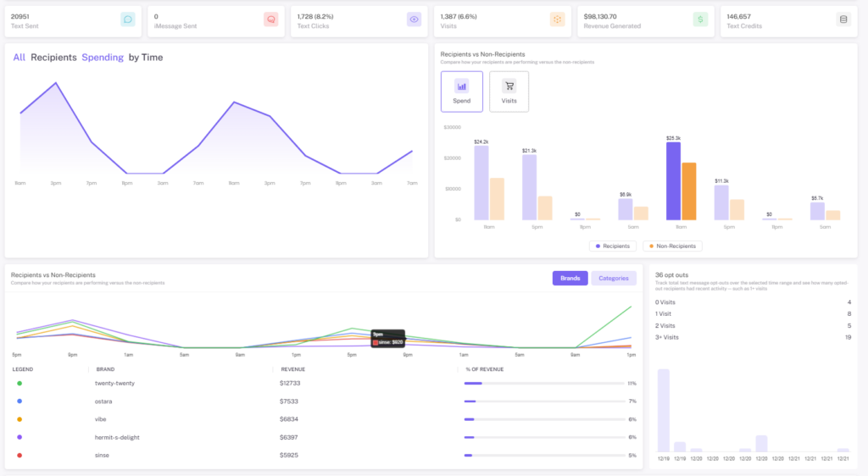Toggle Recipients series in chart legend
This screenshot has height=476, width=868.
612,246
